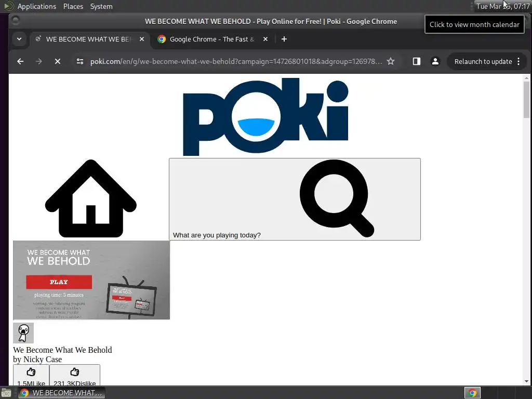
Task: Open the We Become What We Behold game thumbnail
Action: 91,280
